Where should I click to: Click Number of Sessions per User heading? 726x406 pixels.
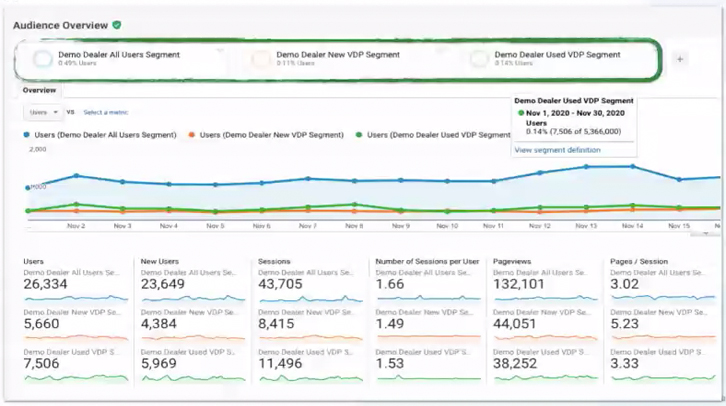pos(427,262)
